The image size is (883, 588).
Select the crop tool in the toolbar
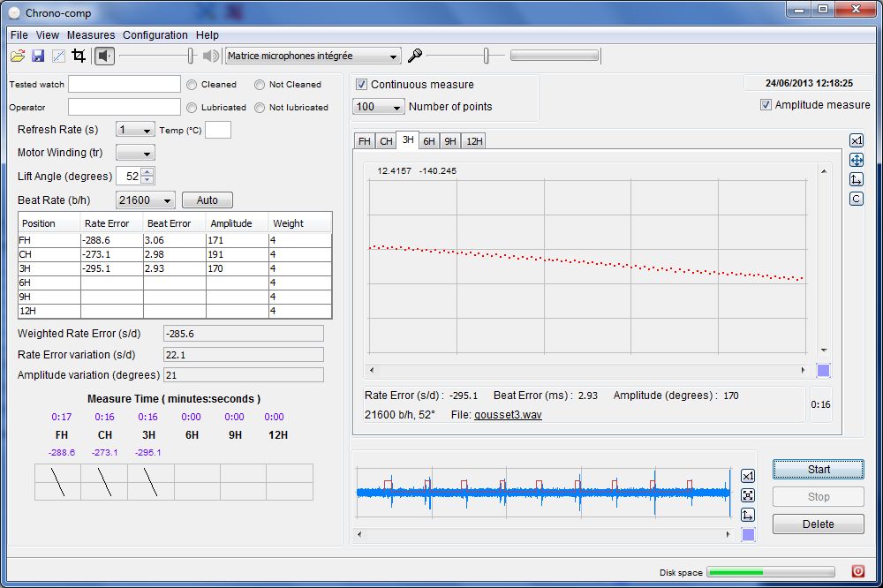coord(79,56)
